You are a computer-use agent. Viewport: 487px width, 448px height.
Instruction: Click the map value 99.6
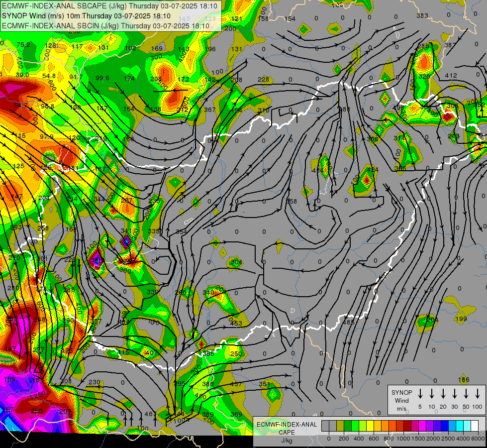pos(102,78)
